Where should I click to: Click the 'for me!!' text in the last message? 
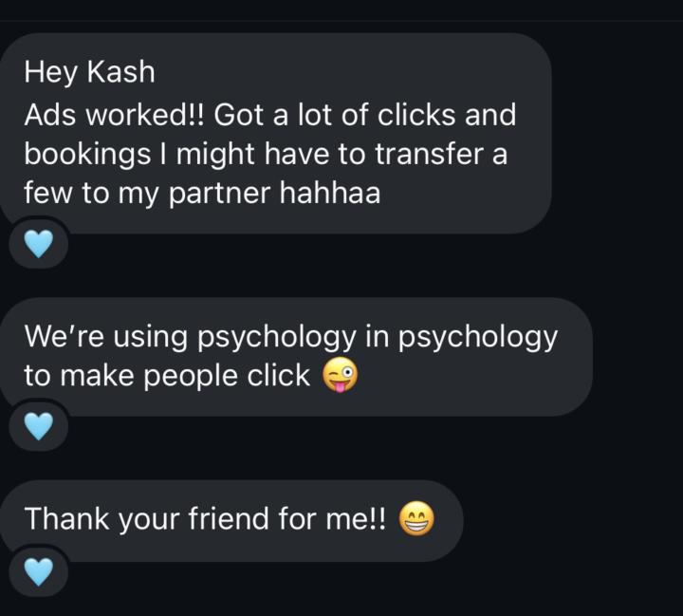[331, 518]
